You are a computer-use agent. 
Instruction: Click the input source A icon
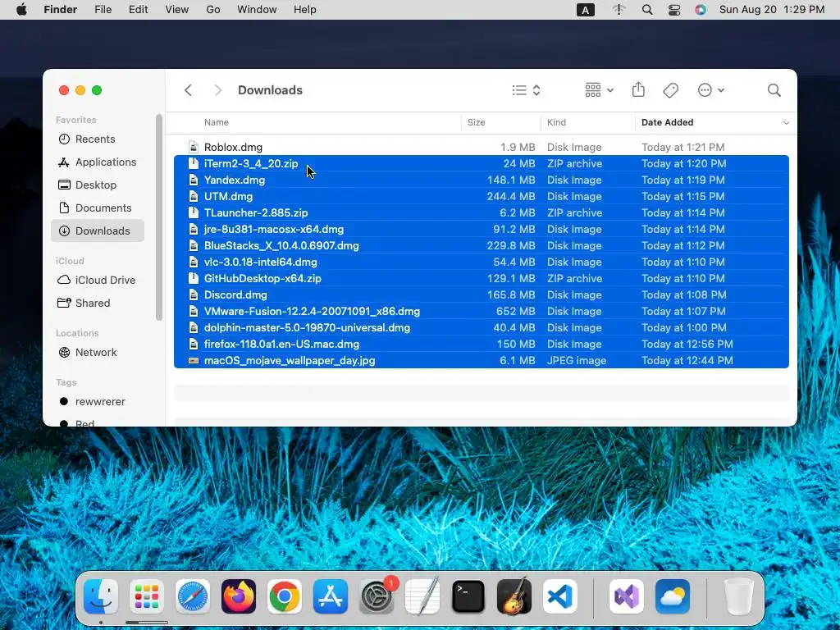(x=586, y=10)
